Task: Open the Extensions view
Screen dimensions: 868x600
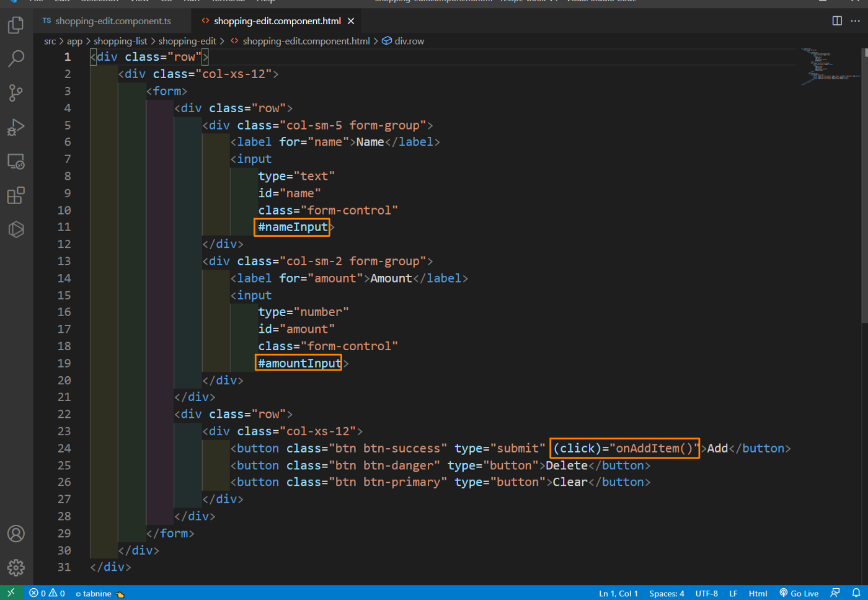Action: (16, 195)
